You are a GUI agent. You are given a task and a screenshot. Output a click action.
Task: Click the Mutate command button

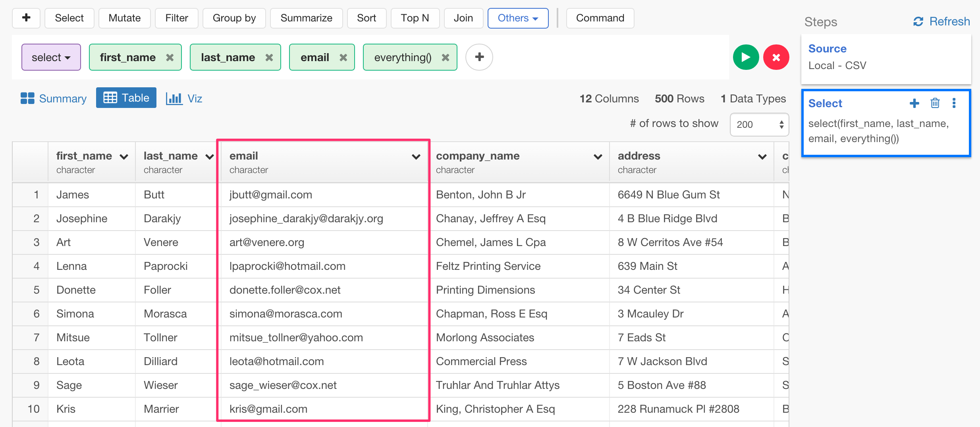[125, 18]
